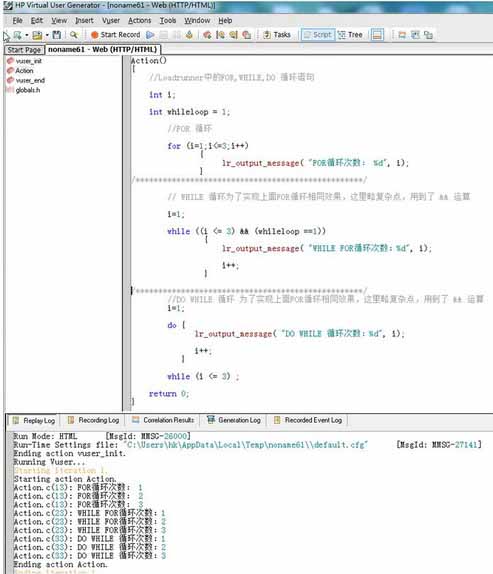Click the find magnifier icon
Viewport: 493px width, 574px height.
click(x=74, y=35)
